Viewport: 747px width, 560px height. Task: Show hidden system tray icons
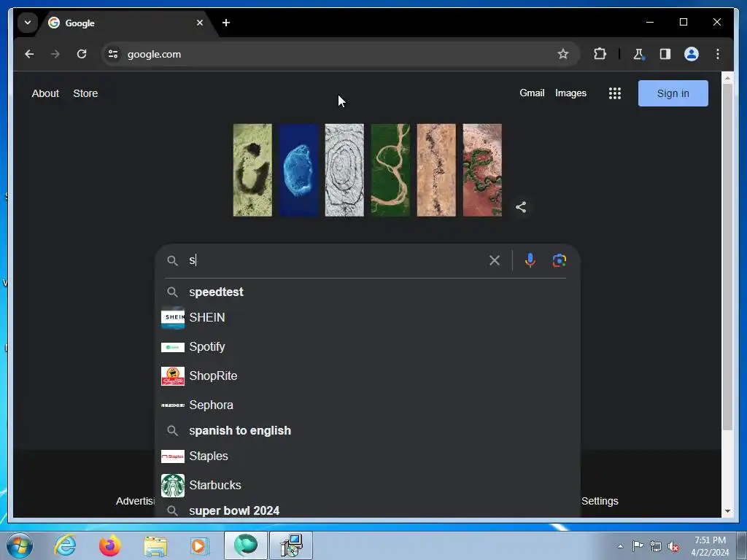pyautogui.click(x=620, y=546)
